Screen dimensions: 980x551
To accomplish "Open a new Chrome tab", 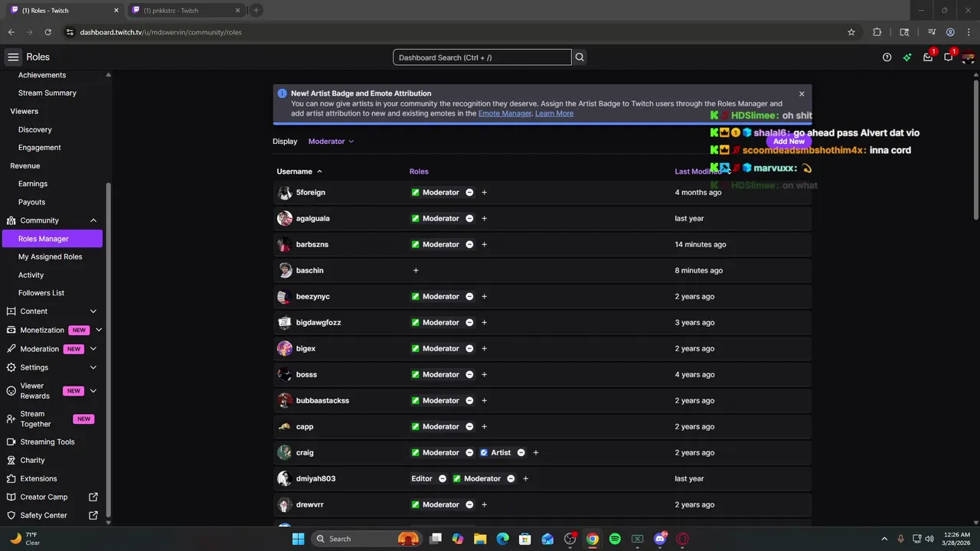I will coord(256,10).
